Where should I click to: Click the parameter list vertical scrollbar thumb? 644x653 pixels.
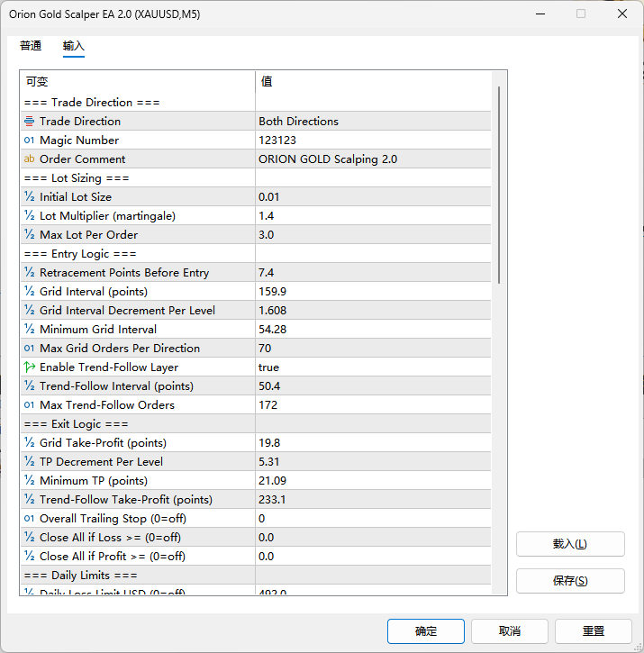(499, 185)
